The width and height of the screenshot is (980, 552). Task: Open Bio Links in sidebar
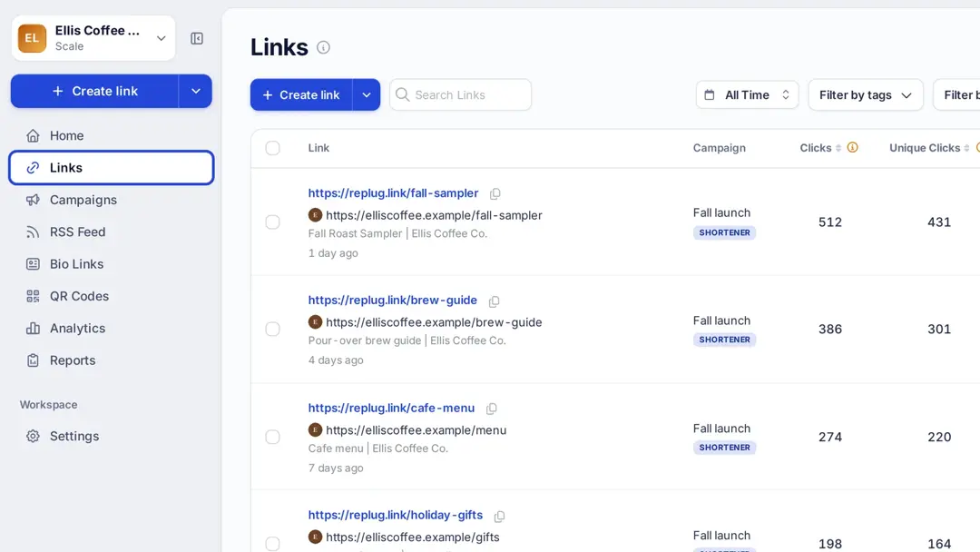tap(112, 264)
